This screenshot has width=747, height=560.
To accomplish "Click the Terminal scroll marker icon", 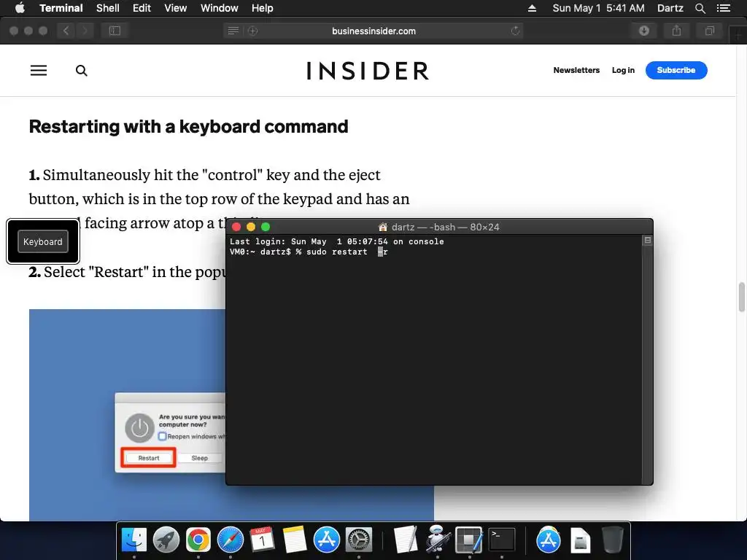I will tap(648, 241).
